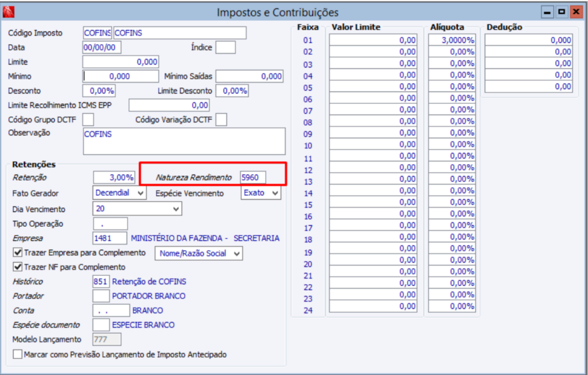
Task: Click the last Dedução field in column
Action: 529,87
